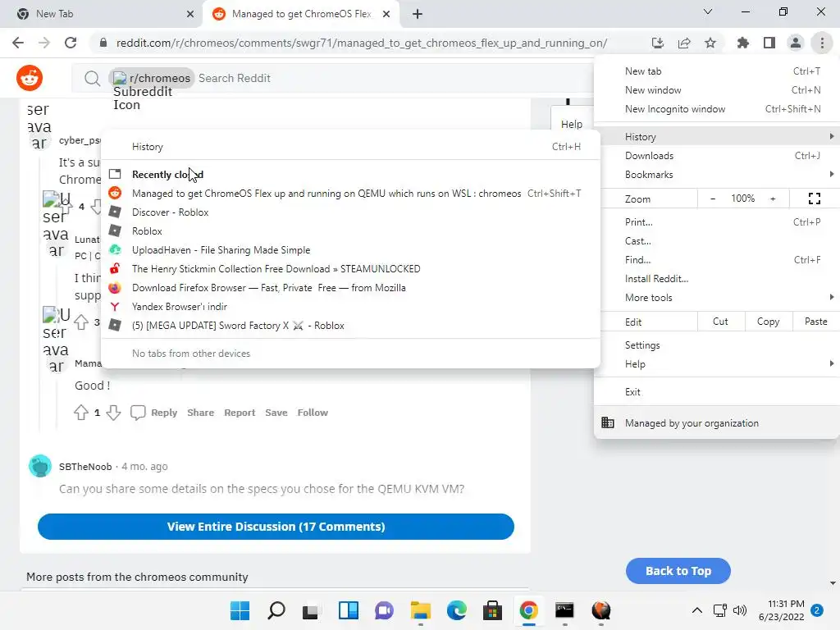
Task: Click the Back to Top button
Action: coord(678,571)
